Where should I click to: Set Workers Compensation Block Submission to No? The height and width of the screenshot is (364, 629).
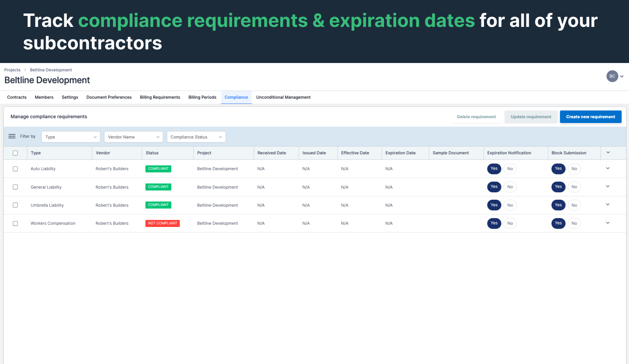pos(574,223)
